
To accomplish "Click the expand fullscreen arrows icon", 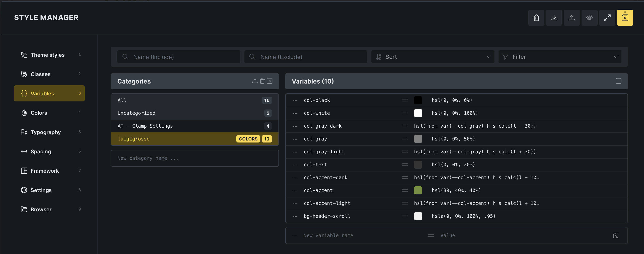I will pyautogui.click(x=607, y=18).
